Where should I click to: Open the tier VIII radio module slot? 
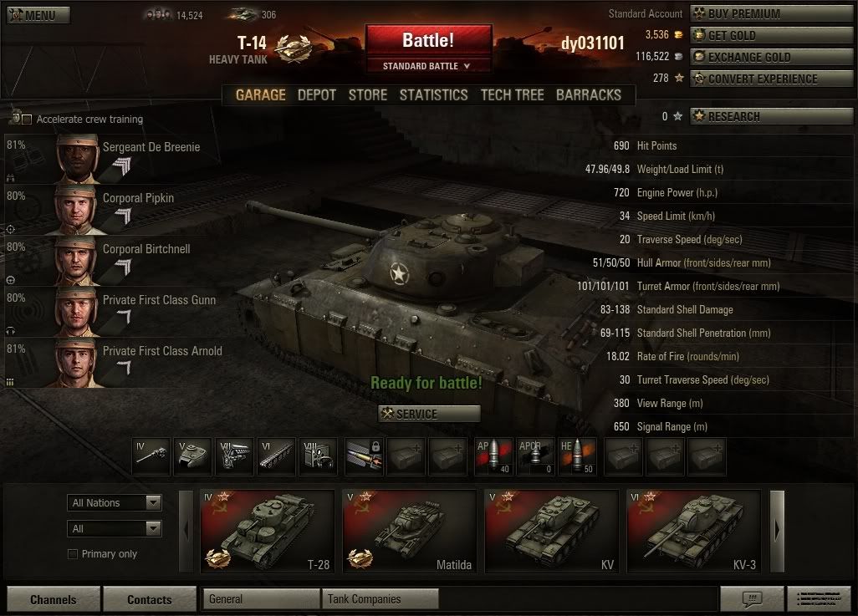318,456
